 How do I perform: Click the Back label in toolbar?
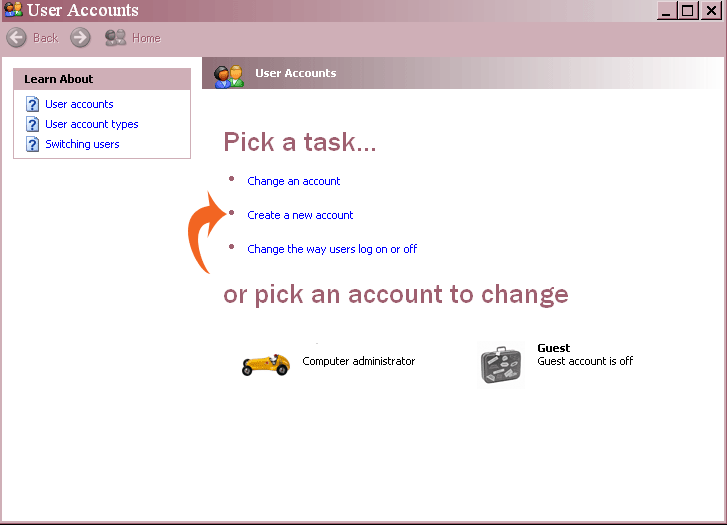45,38
